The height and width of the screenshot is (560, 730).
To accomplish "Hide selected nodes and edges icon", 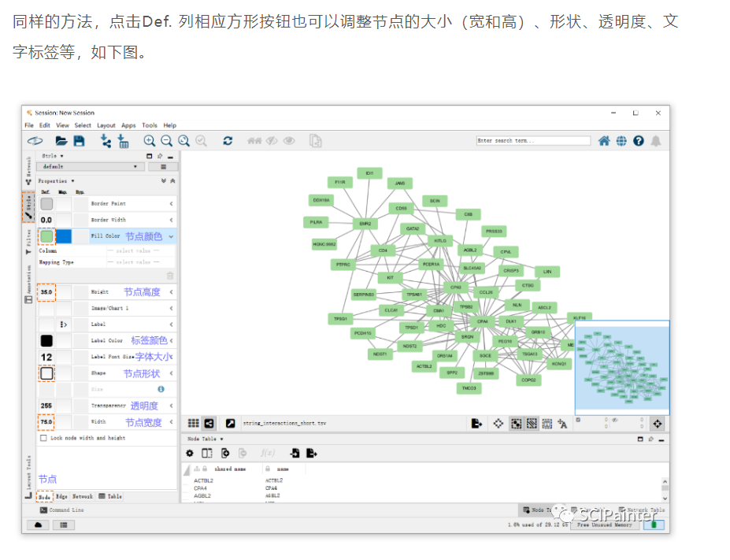I will 272,140.
